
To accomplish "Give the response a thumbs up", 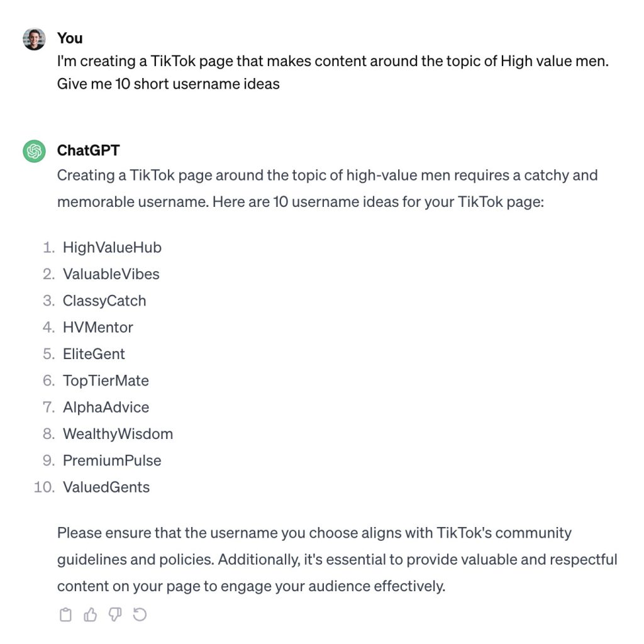I will click(91, 615).
